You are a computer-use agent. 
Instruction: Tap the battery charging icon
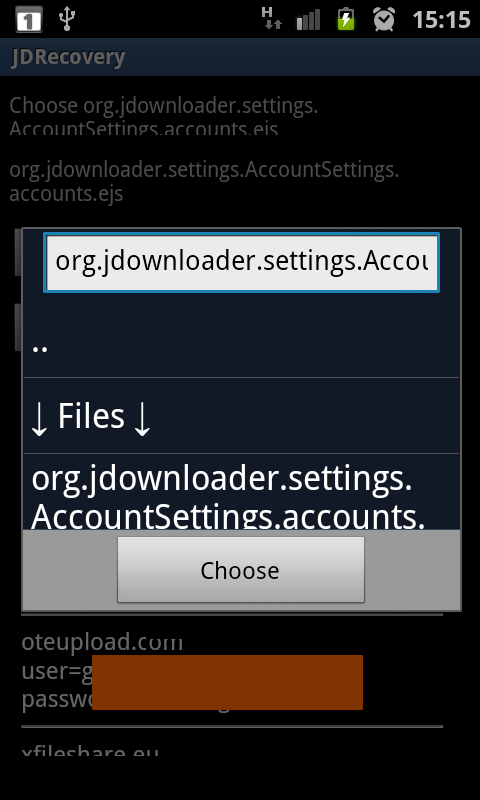346,18
